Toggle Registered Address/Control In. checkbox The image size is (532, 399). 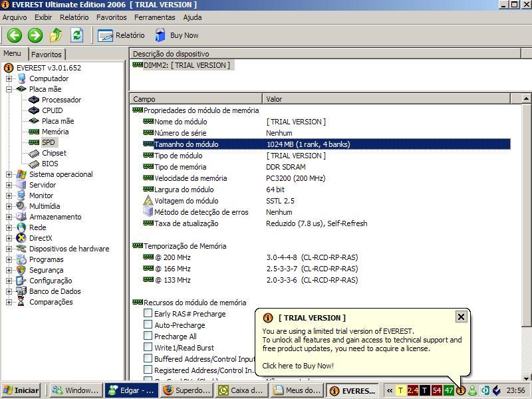(x=148, y=370)
